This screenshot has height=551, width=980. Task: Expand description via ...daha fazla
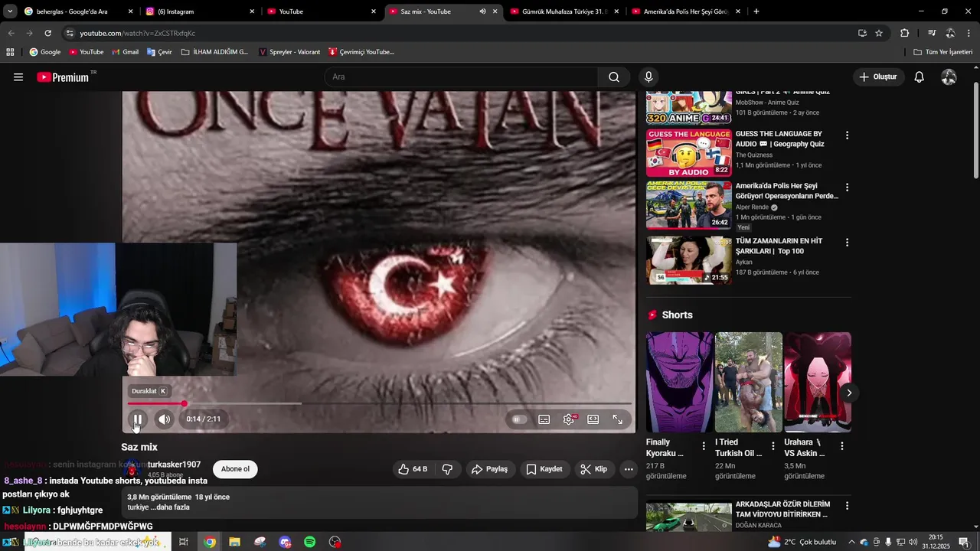coord(171,507)
